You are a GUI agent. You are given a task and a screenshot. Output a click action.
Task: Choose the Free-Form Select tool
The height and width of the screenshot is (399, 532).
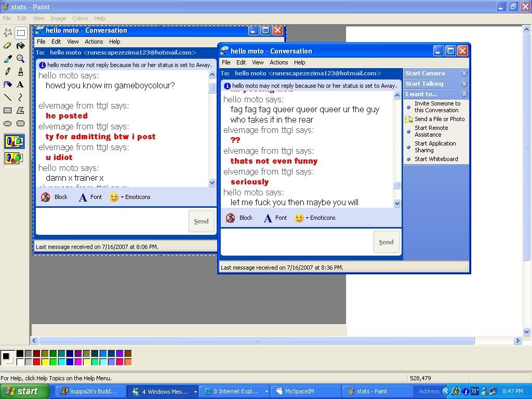point(8,33)
